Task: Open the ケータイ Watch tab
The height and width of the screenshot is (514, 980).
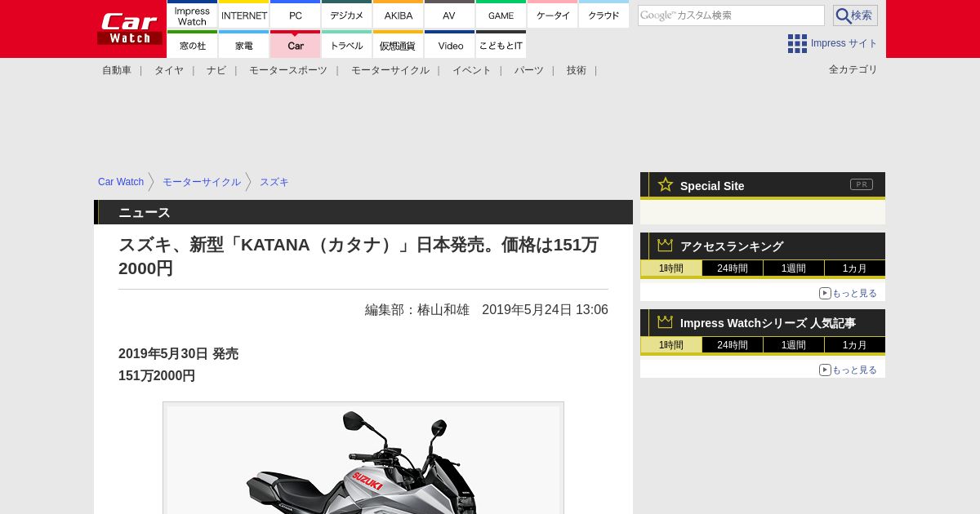Action: pyautogui.click(x=552, y=15)
